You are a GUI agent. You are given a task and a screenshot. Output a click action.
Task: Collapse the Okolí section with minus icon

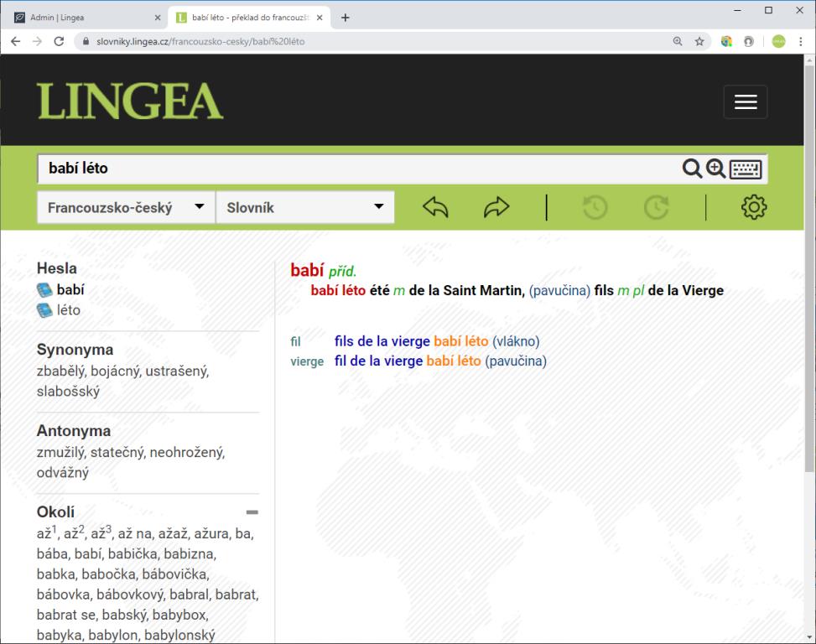pyautogui.click(x=252, y=512)
